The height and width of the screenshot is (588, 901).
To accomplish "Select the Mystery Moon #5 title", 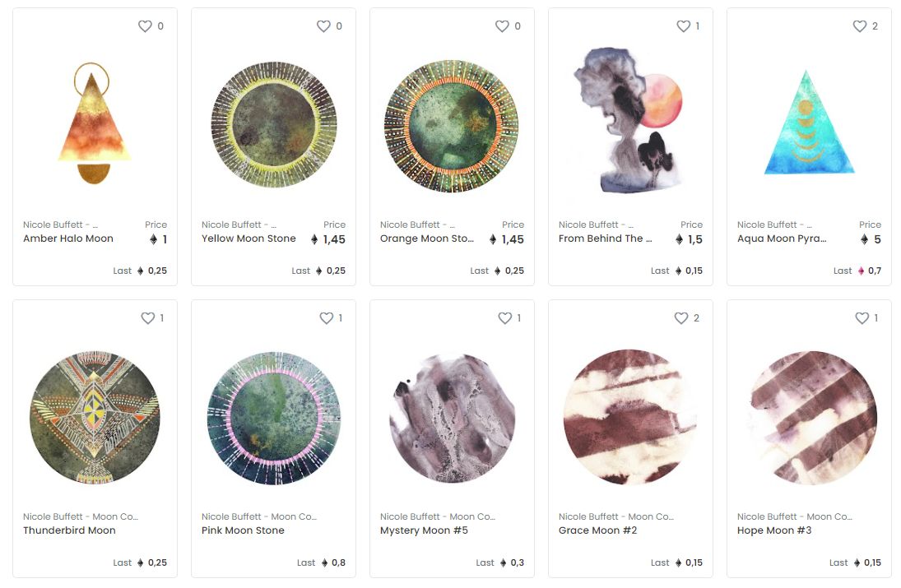I will click(x=424, y=530).
